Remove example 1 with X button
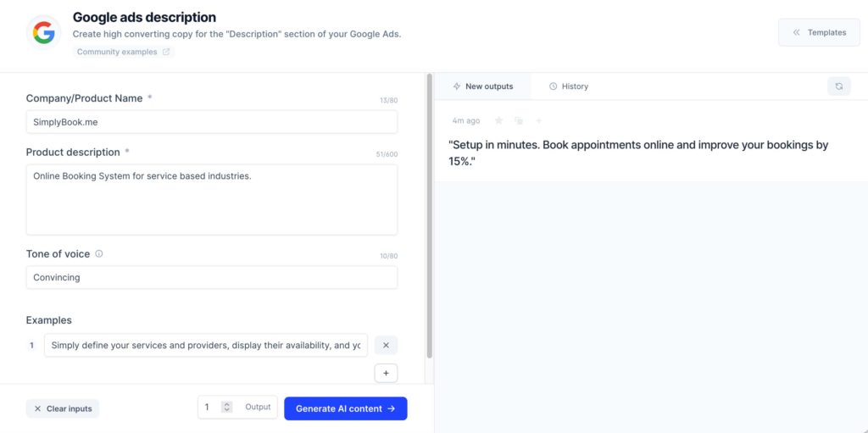This screenshot has height=433, width=868. tap(386, 345)
